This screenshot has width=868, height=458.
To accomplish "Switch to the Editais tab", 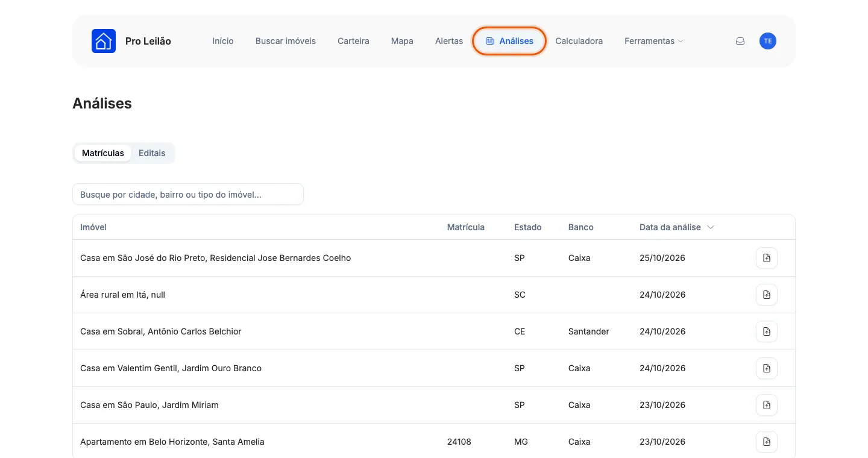I will point(152,153).
